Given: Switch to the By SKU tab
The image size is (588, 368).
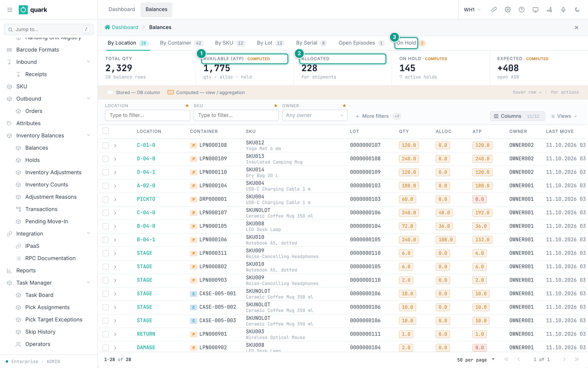Looking at the screenshot, I should tap(230, 43).
